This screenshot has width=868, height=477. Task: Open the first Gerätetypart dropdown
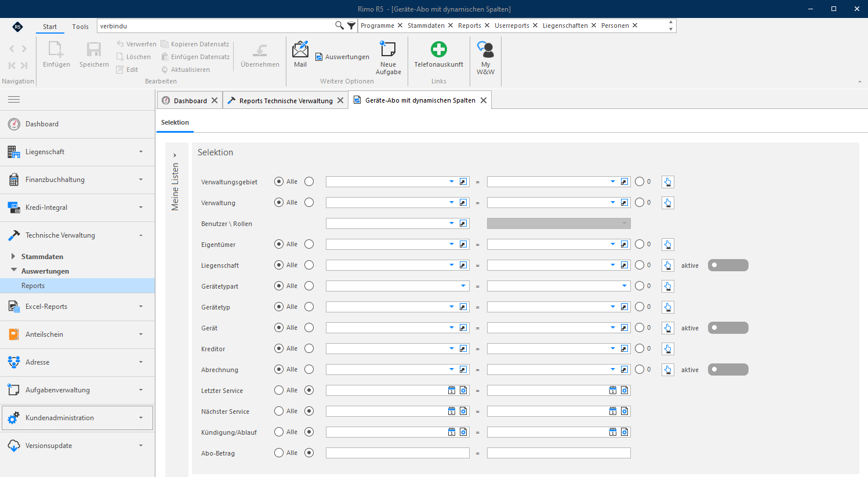463,286
